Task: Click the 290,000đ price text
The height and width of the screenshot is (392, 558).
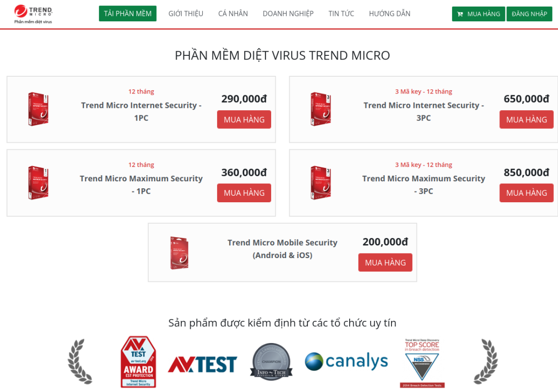Action: pos(244,99)
